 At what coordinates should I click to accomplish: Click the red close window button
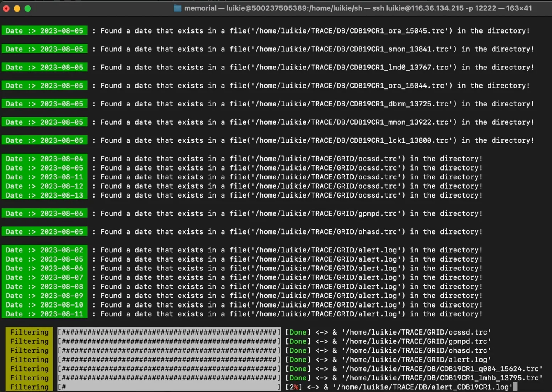6,8
